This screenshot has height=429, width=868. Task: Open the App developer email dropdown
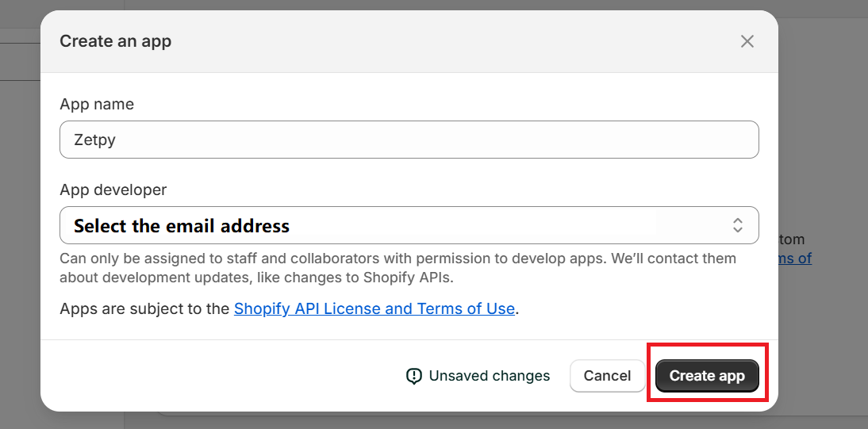pyautogui.click(x=409, y=225)
